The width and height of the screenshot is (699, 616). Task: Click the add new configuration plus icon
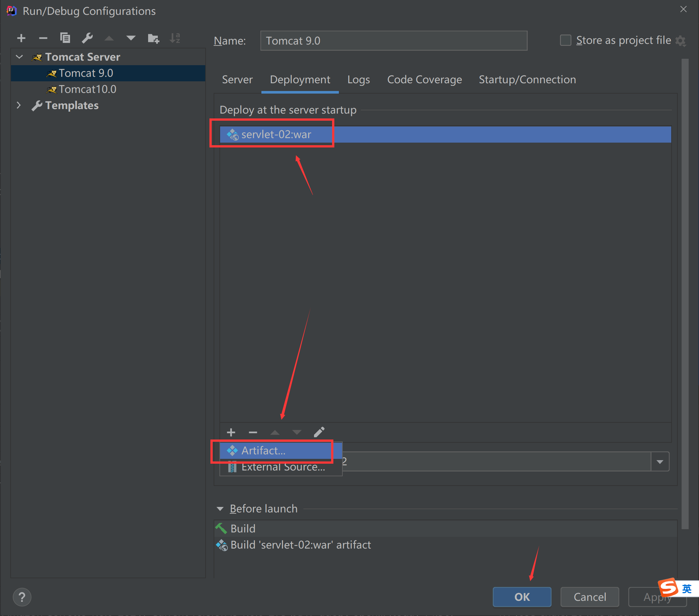pos(21,38)
